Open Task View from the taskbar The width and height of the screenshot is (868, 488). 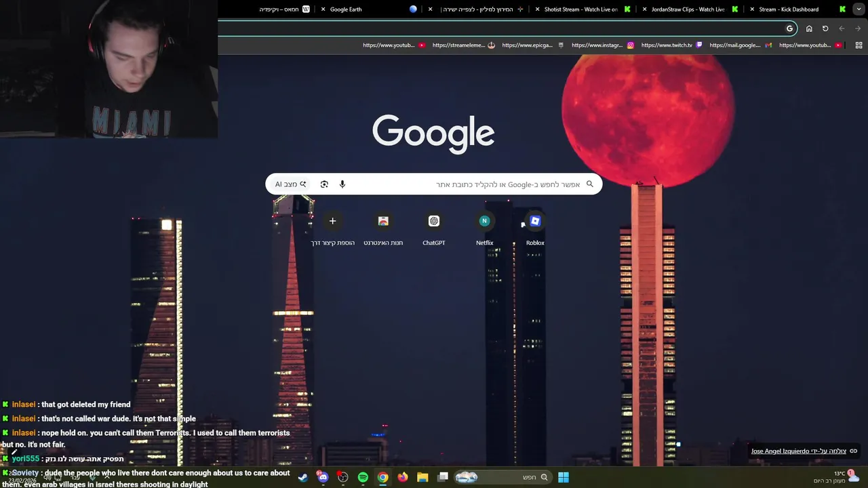click(443, 477)
